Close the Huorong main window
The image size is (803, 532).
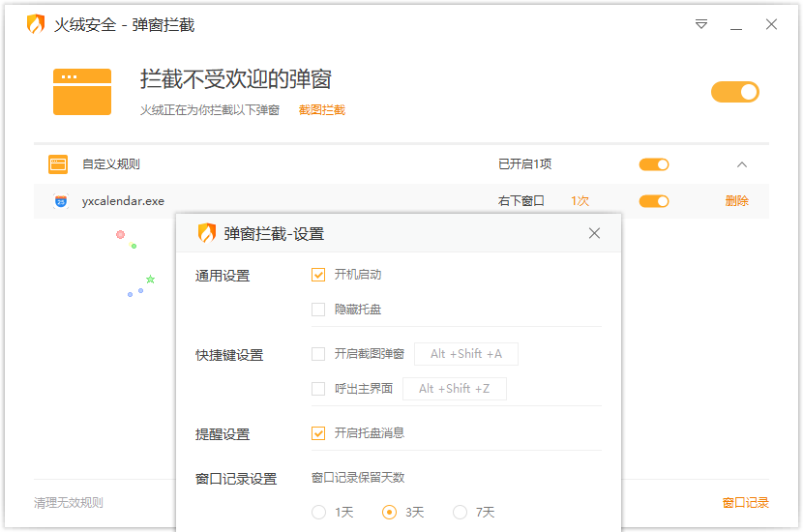pyautogui.click(x=771, y=24)
